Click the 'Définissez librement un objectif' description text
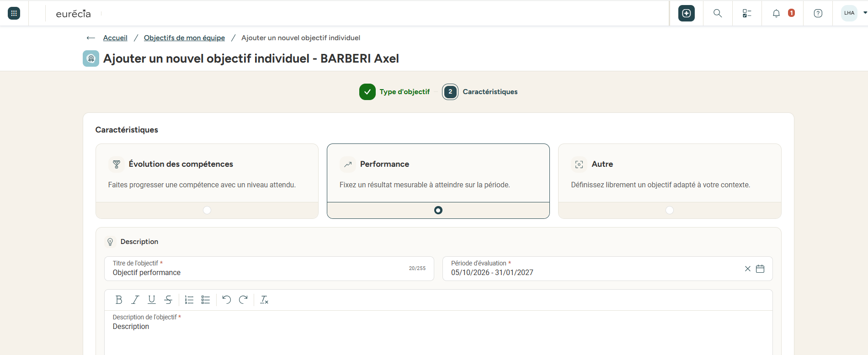 (x=660, y=185)
